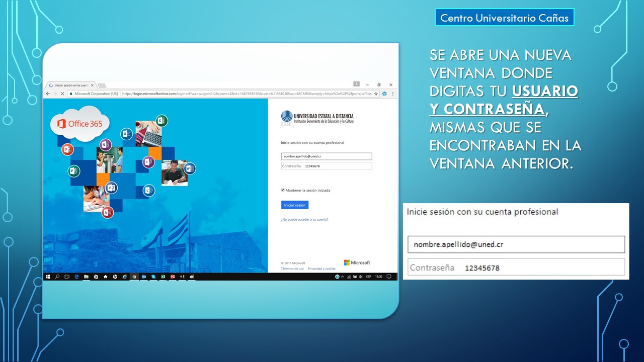644x362 pixels.
Task: Open the HP extension icon in toolbar
Action: [x=384, y=94]
